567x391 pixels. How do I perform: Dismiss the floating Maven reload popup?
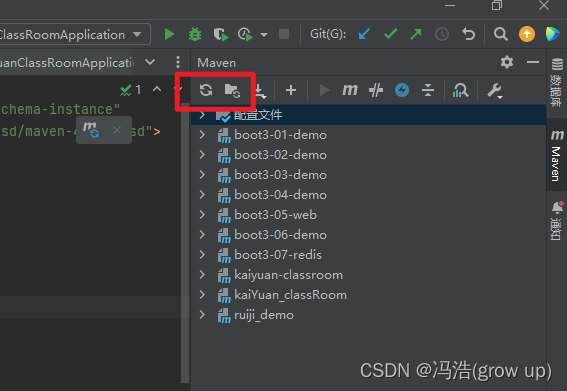click(117, 130)
